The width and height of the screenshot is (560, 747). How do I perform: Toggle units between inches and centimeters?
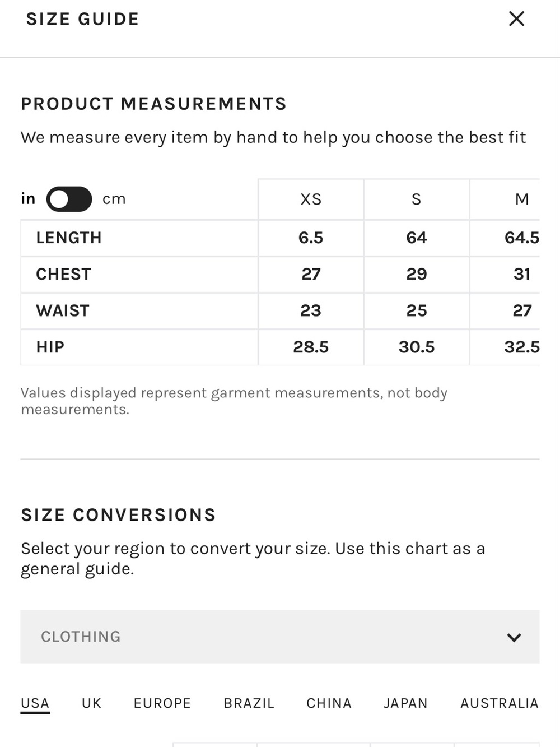pos(69,199)
